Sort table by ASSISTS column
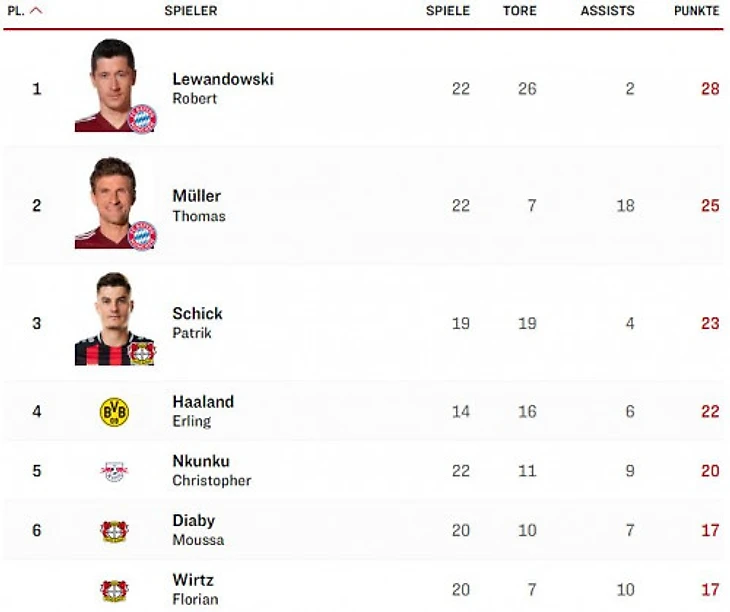The height and width of the screenshot is (612, 730). 607,11
